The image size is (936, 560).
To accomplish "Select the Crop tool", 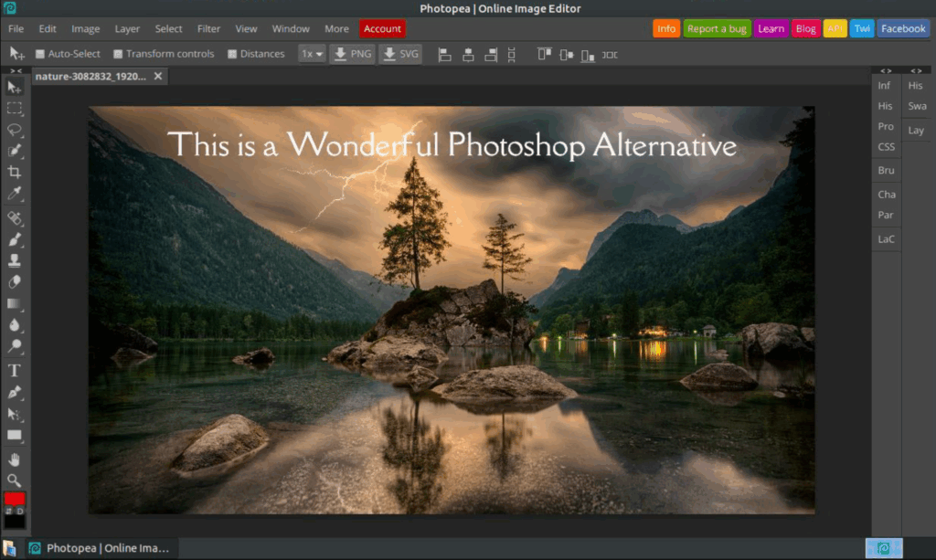I will coord(15,172).
